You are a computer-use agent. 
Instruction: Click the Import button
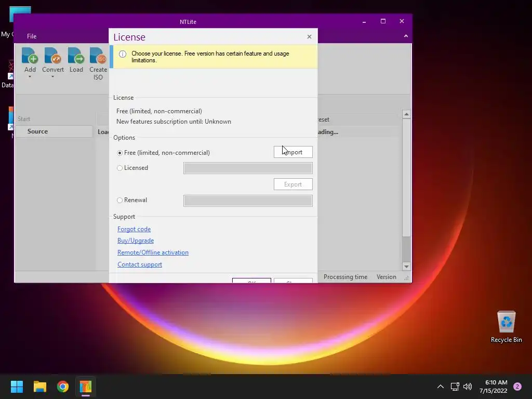293,152
